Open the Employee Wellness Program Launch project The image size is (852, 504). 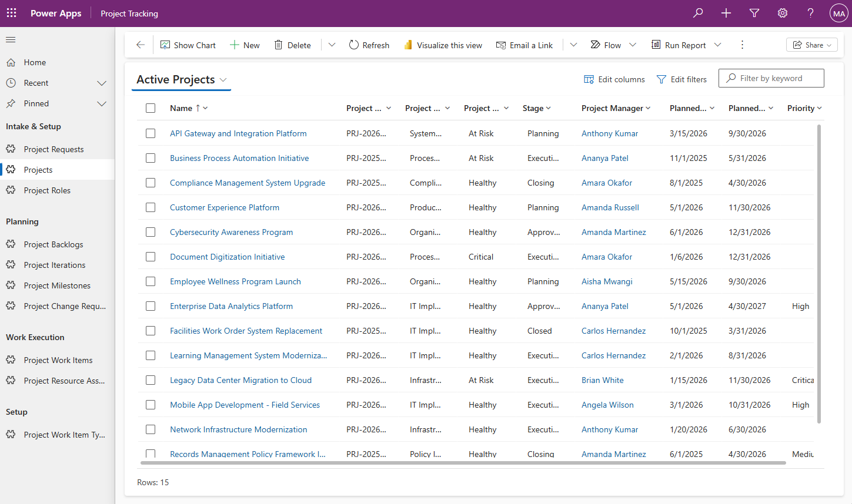coord(235,281)
